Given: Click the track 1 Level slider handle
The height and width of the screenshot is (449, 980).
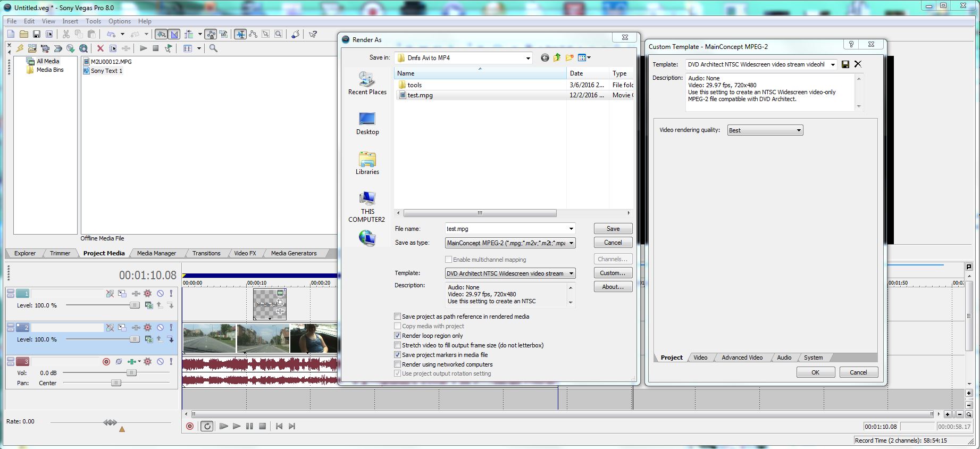Looking at the screenshot, I should [x=135, y=305].
